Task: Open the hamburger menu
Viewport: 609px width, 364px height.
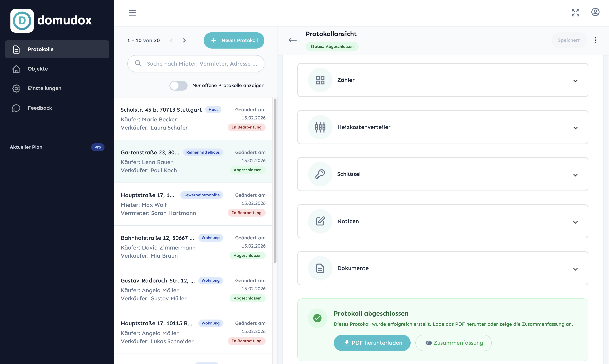Action: tap(132, 13)
